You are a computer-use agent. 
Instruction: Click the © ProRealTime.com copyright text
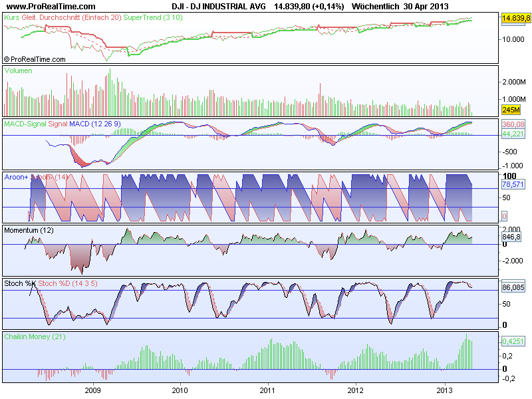tap(35, 59)
